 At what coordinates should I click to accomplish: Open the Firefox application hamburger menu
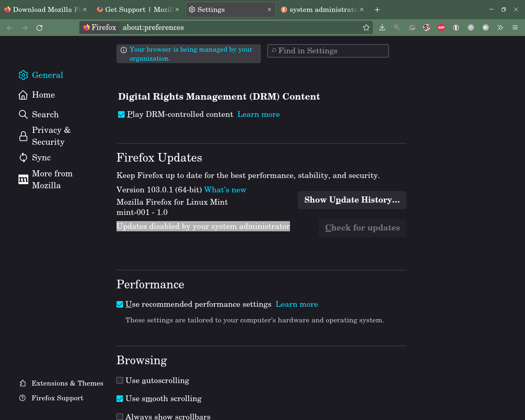click(x=515, y=27)
